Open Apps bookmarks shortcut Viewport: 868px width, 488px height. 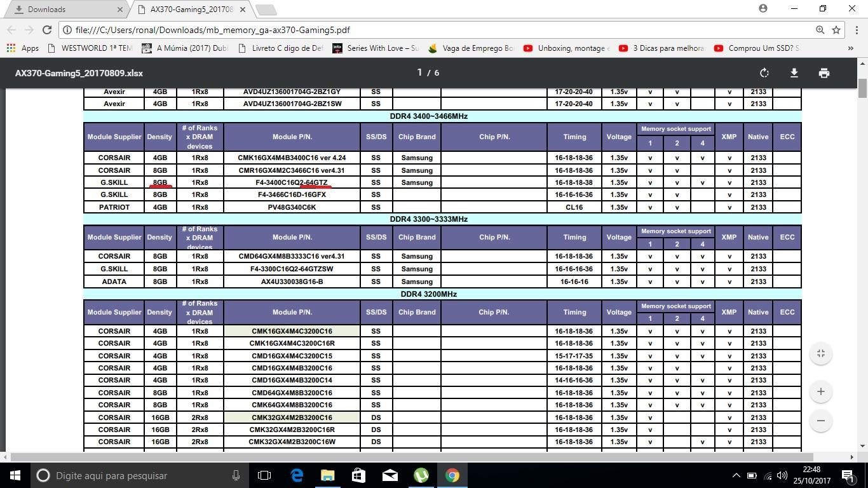(x=23, y=48)
